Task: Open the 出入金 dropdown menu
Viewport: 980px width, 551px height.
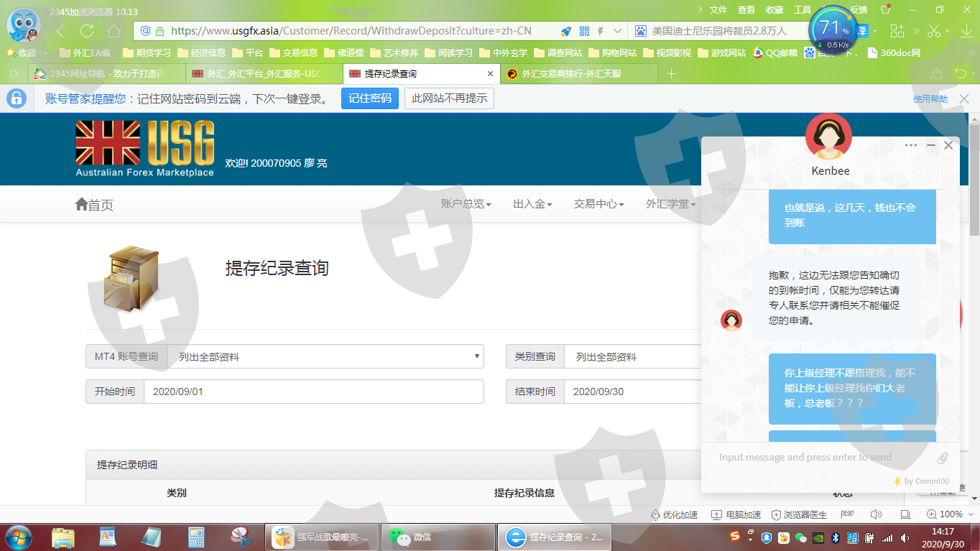Action: point(532,204)
